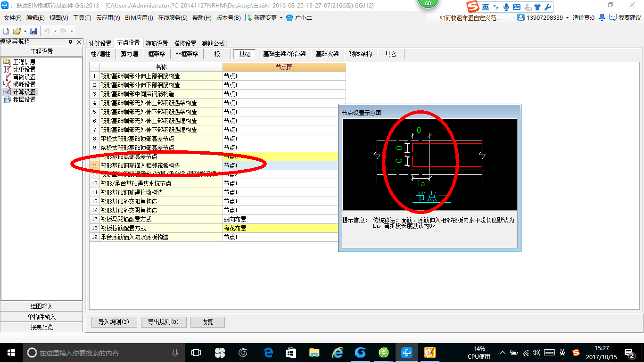
Task: Switch to the 搭接设置 tab
Action: pyautogui.click(x=185, y=43)
